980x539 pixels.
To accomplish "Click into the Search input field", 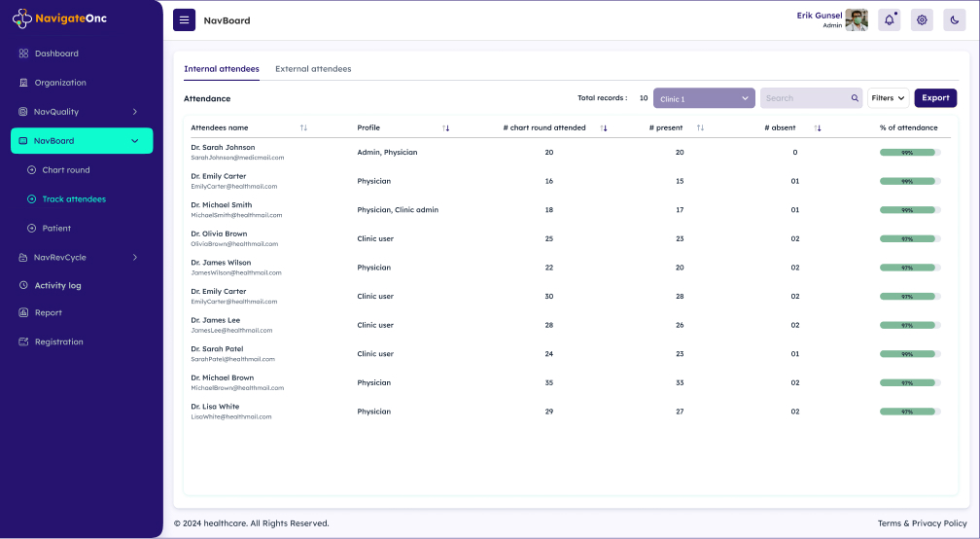I will click(803, 98).
